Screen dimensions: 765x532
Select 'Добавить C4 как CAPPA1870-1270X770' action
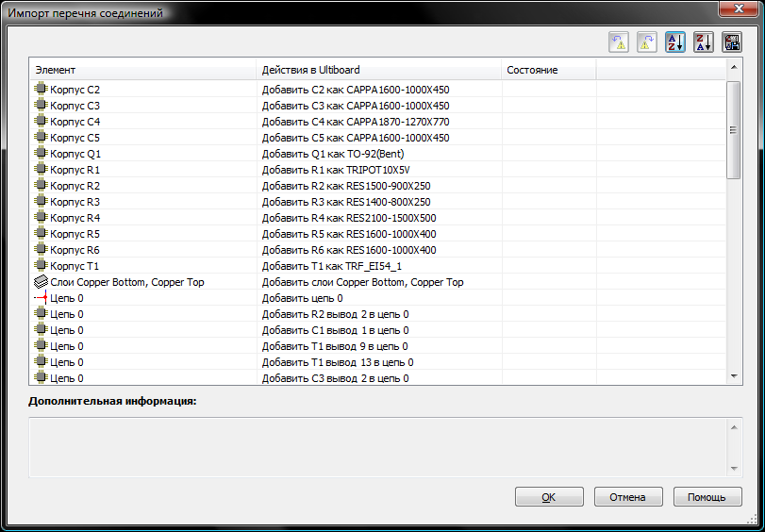[x=356, y=122]
